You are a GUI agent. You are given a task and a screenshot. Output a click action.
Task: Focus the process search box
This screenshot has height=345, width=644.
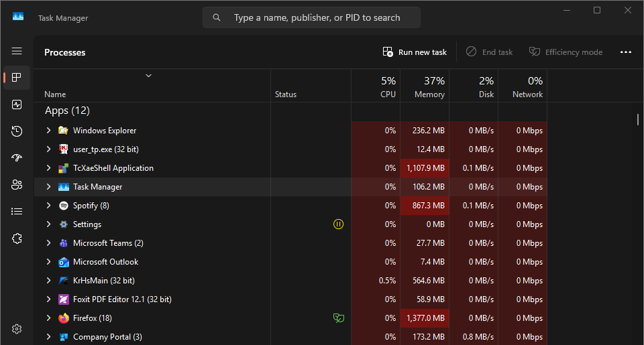[311, 17]
